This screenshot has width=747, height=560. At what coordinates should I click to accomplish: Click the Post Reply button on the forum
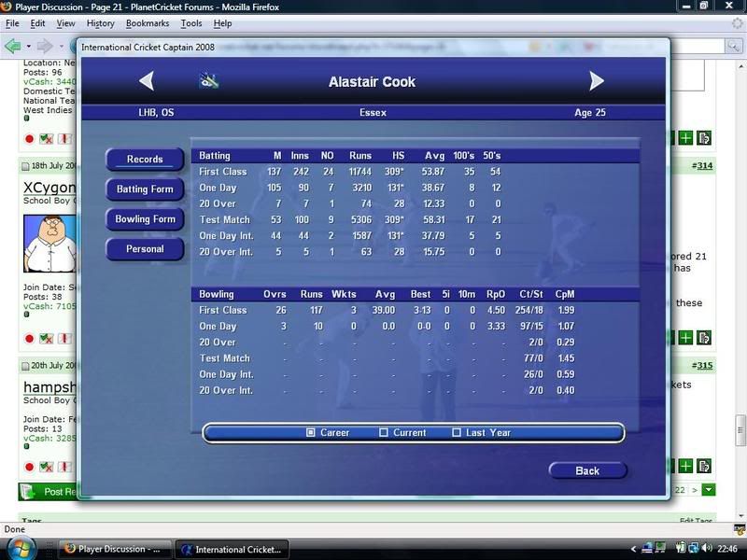(x=48, y=492)
